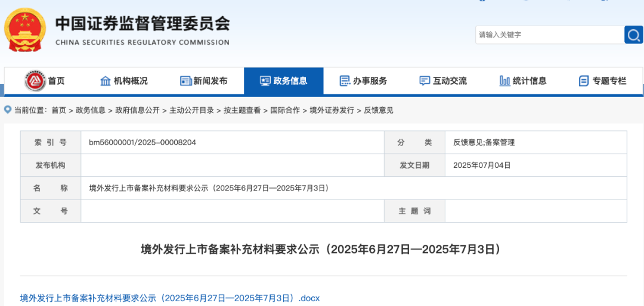Click the 索引号 label cell

point(51,142)
